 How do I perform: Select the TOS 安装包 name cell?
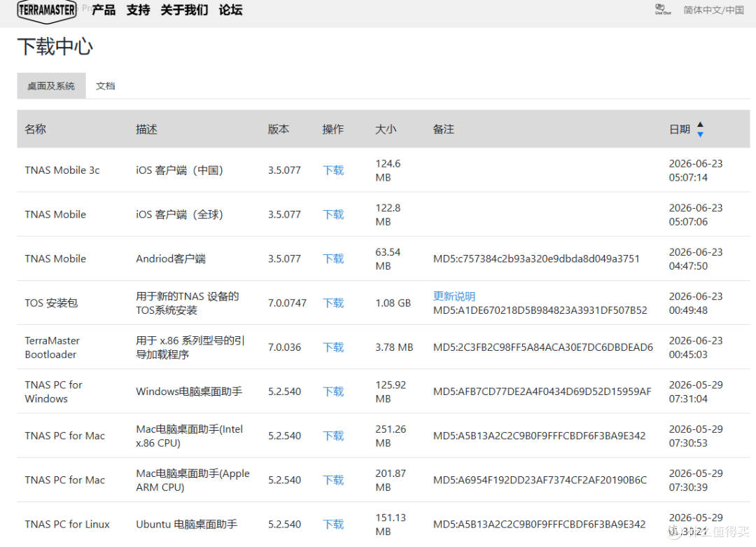point(51,303)
